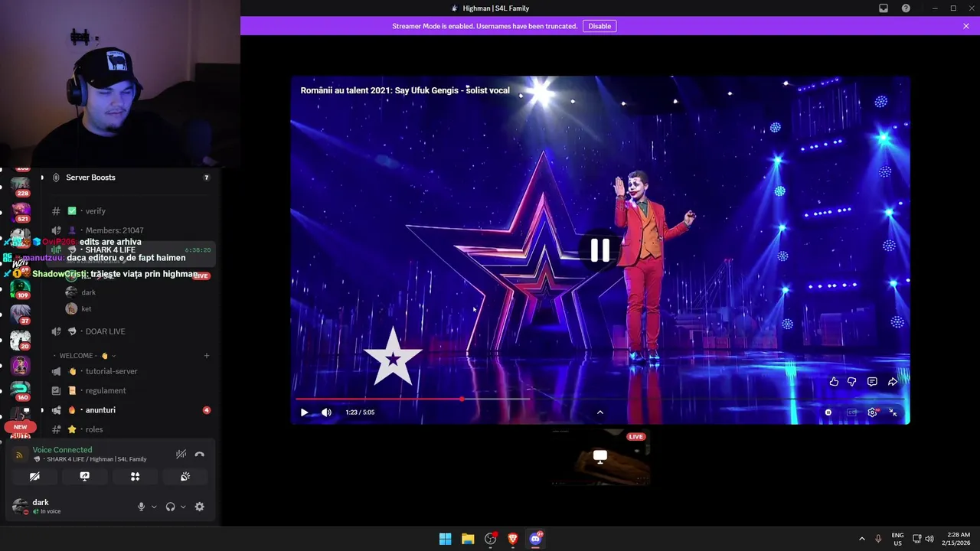Toggle noise suppression icon in voice panel

(x=181, y=455)
